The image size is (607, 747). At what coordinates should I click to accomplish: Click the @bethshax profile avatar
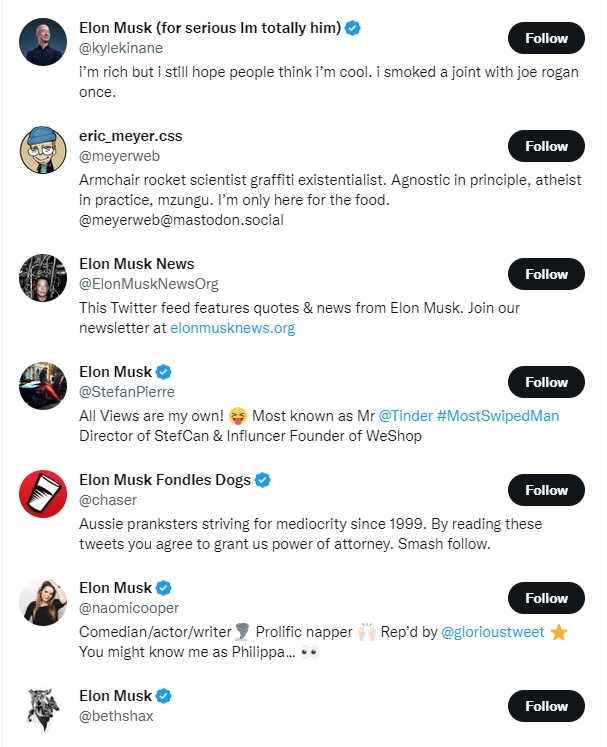43,710
